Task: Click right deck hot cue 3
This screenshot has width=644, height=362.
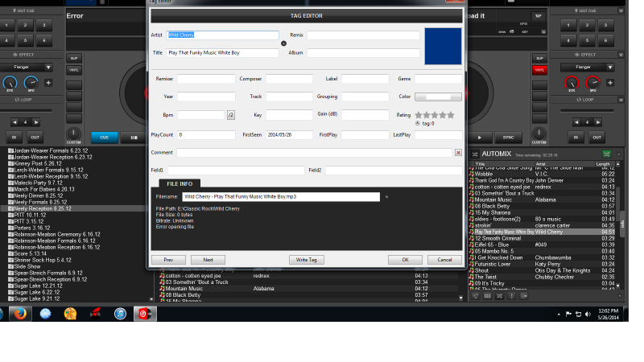Action: (x=606, y=25)
